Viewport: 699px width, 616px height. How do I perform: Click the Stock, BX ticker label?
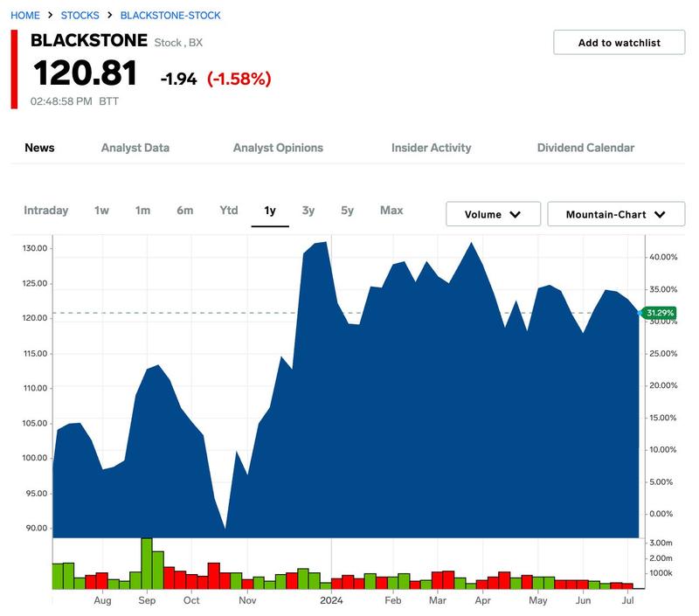178,43
